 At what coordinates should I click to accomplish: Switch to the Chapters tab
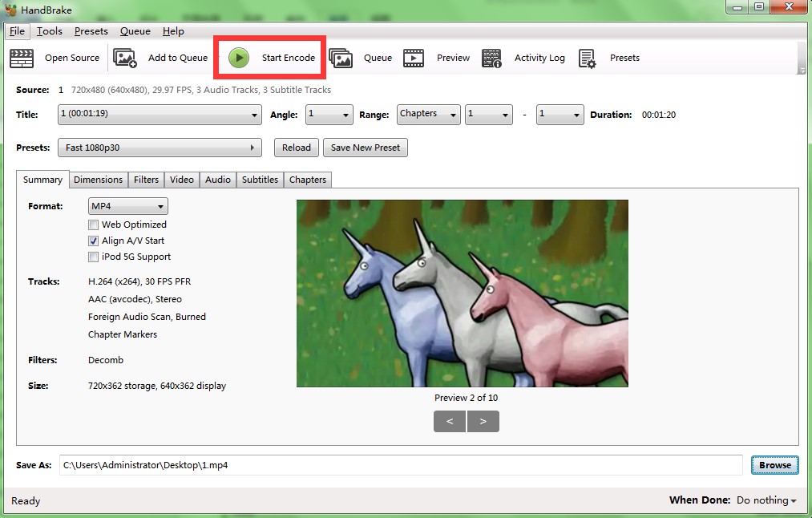point(308,180)
